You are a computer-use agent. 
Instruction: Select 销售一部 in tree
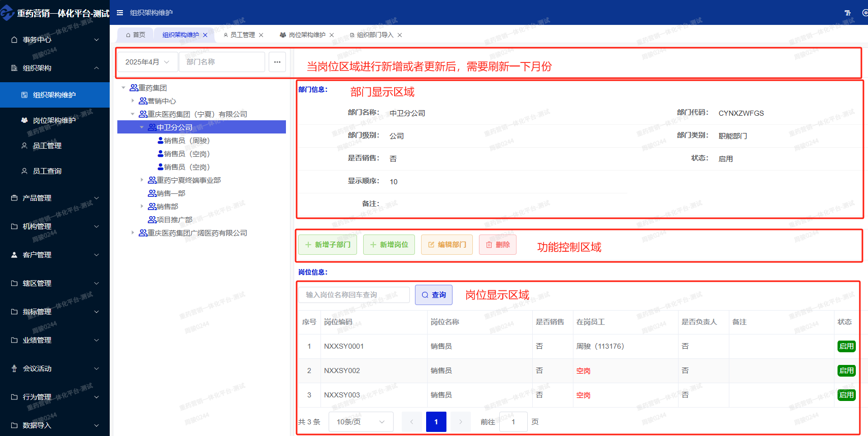click(167, 193)
